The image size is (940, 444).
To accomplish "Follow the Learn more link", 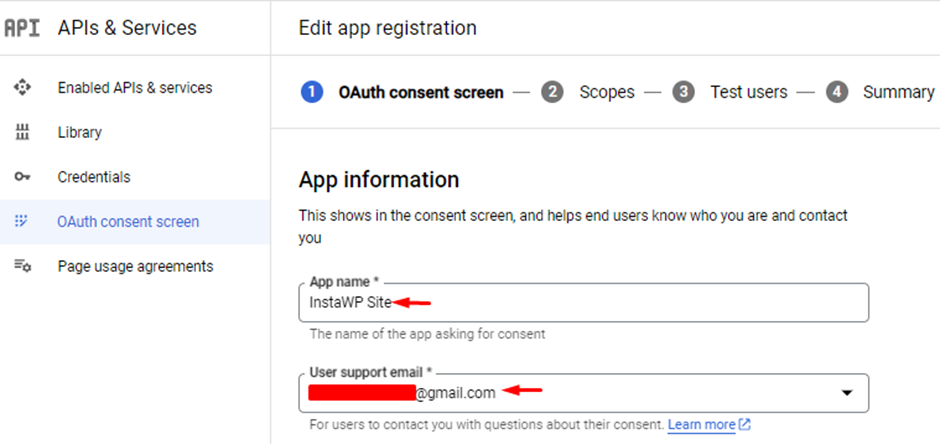I will pyautogui.click(x=701, y=425).
